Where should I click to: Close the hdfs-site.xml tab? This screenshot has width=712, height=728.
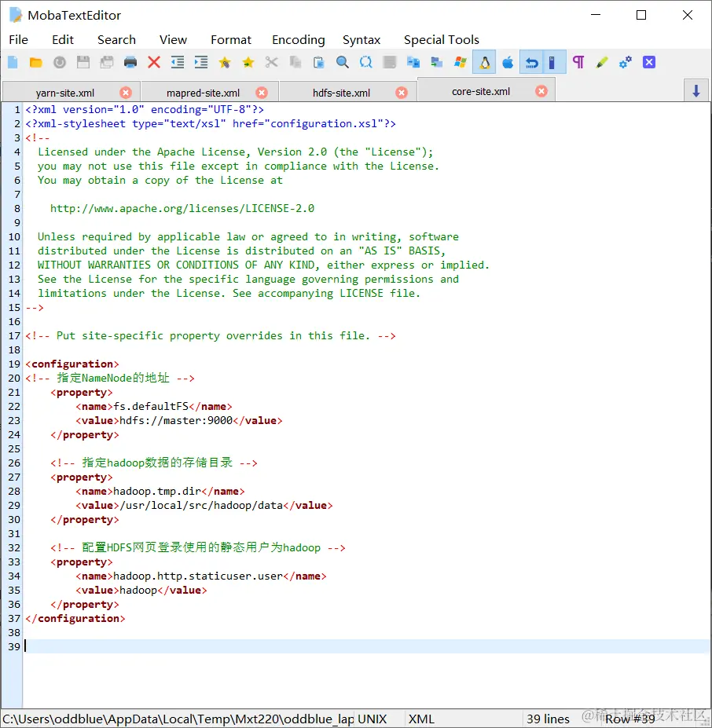(x=402, y=93)
